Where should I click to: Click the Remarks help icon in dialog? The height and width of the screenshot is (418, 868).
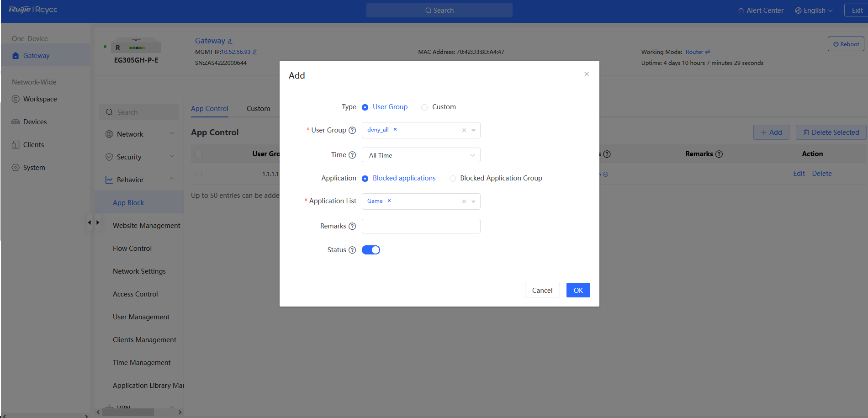tap(352, 226)
